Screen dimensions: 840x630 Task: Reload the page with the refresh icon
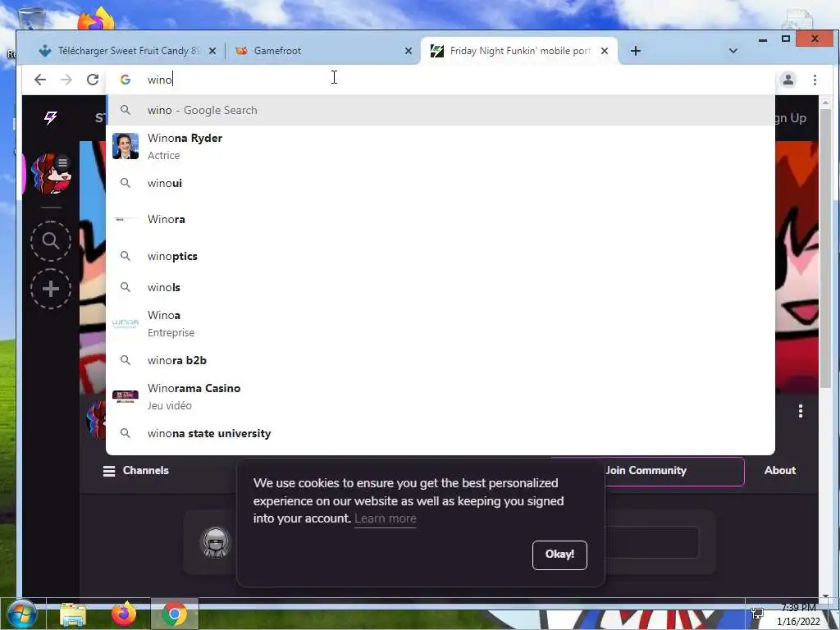[93, 80]
